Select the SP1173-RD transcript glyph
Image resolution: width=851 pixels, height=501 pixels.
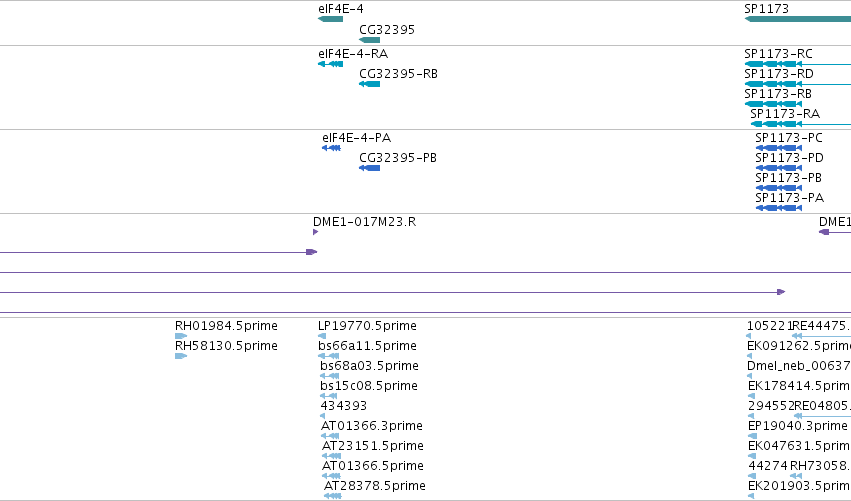click(x=798, y=84)
